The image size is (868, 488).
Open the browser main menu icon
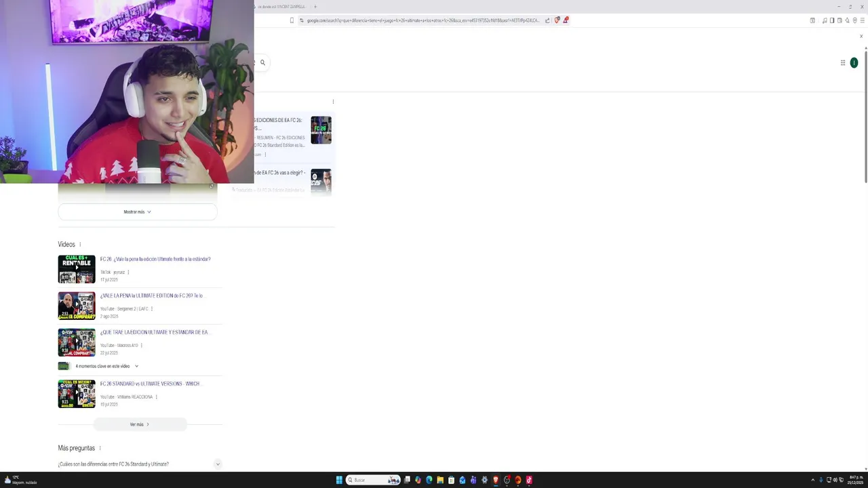(x=862, y=20)
